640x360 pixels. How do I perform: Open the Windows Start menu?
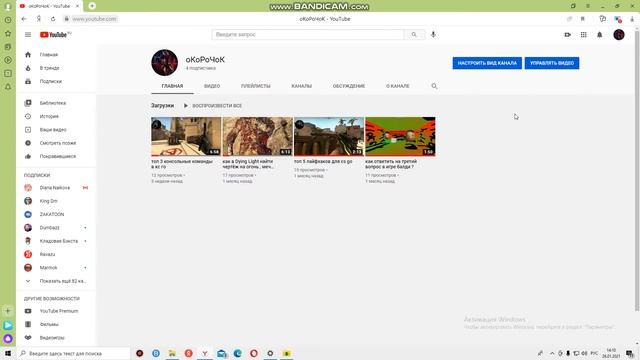pos(8,353)
